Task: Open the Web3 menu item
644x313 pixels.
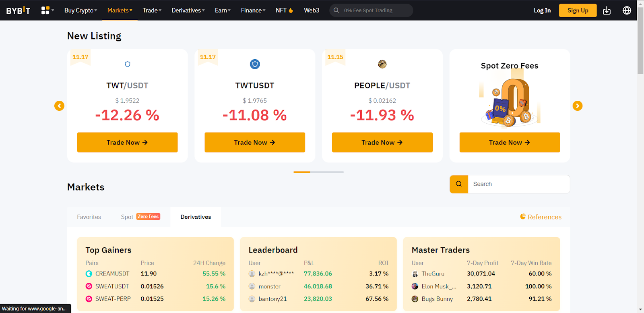Action: pyautogui.click(x=312, y=10)
